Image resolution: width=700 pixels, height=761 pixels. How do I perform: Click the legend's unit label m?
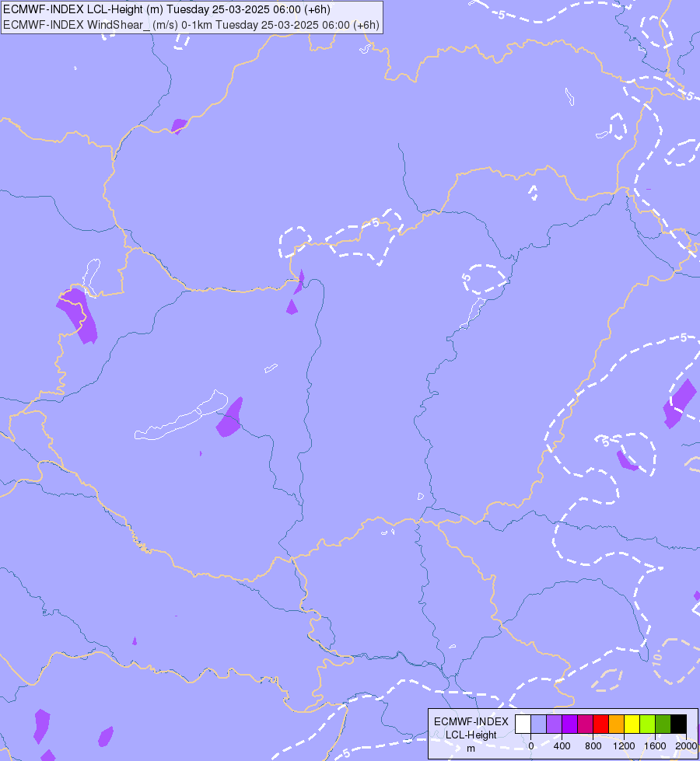[x=471, y=749]
